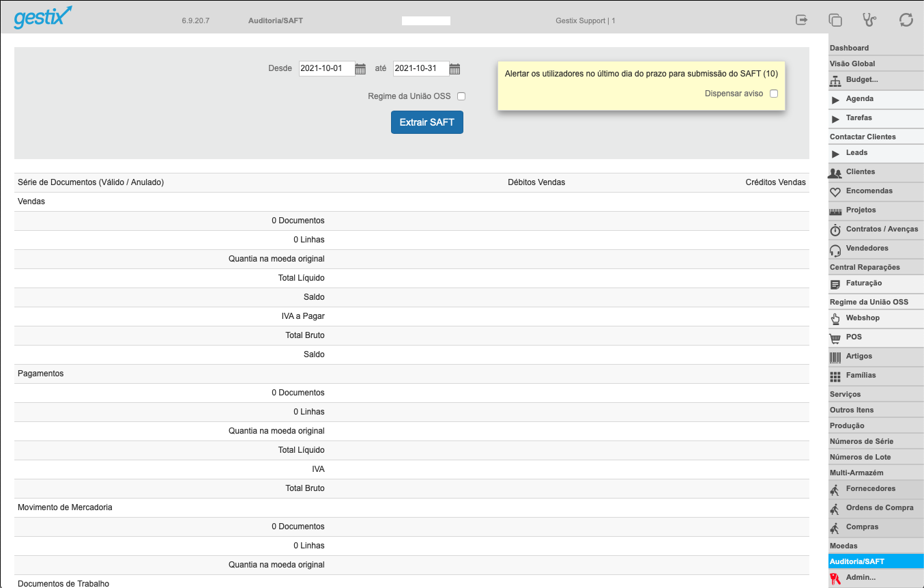Click the Movimento de Mercadoria section row
This screenshot has height=588, width=924.
pyautogui.click(x=412, y=507)
